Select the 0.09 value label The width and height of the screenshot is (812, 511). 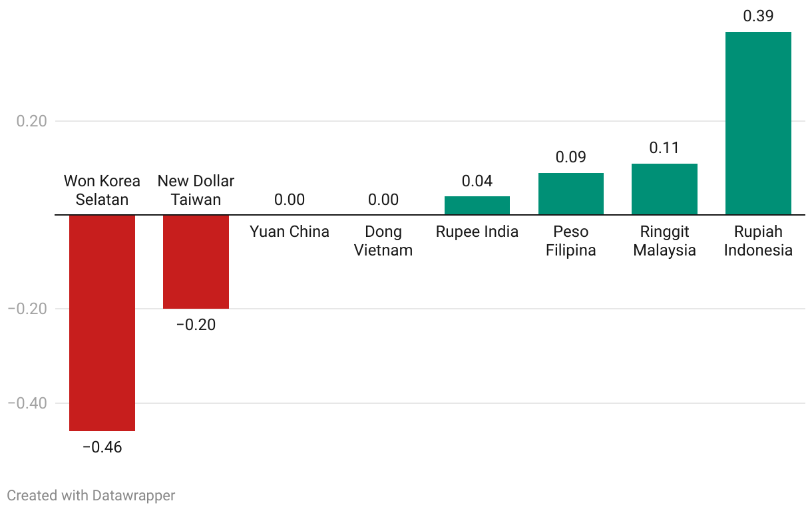(x=571, y=157)
